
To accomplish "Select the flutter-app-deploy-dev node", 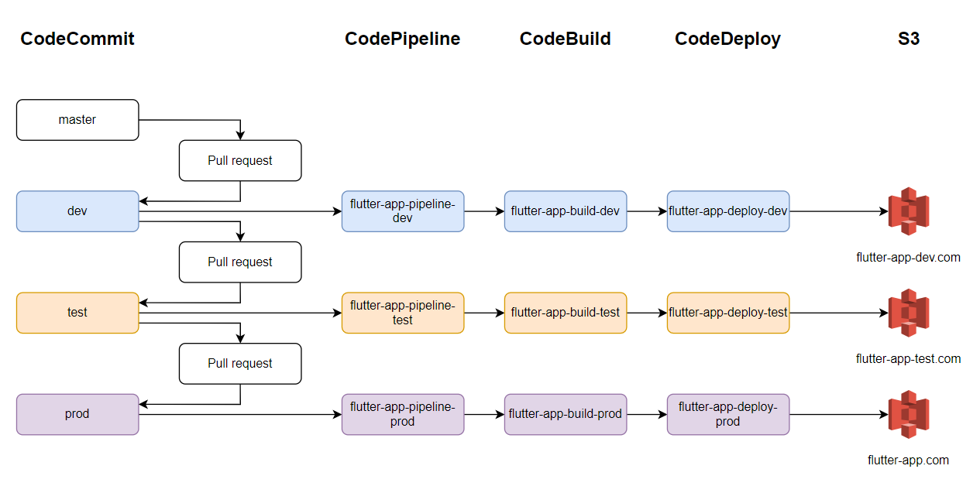I will (728, 211).
